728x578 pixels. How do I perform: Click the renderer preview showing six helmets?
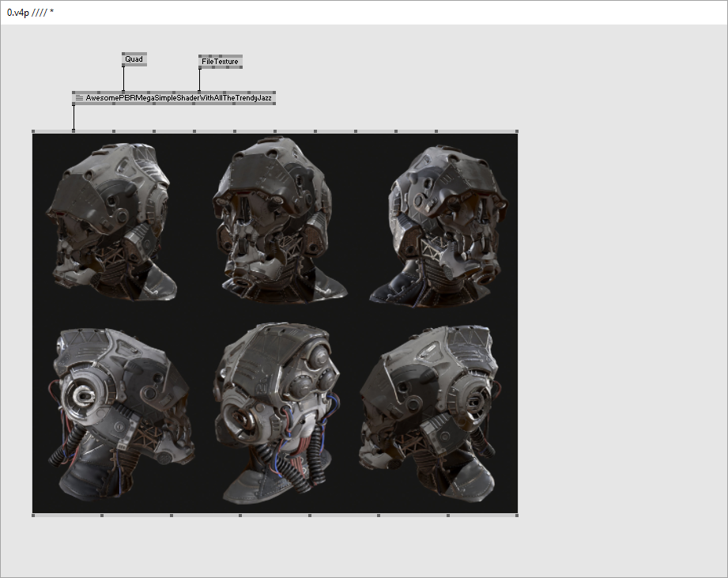[x=275, y=323]
